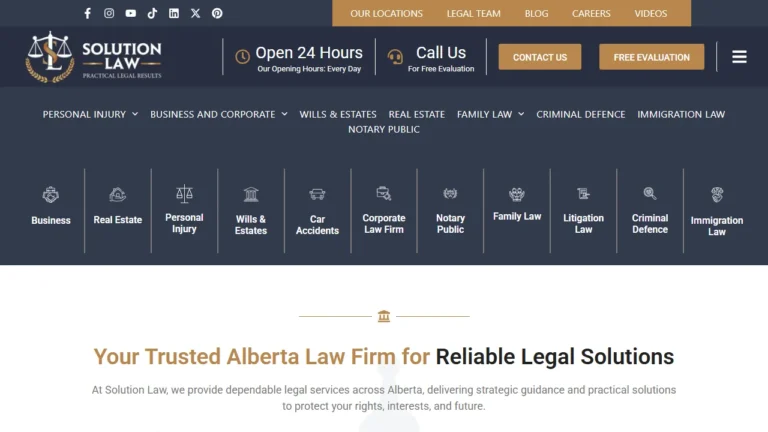Image resolution: width=768 pixels, height=432 pixels.
Task: Open the Wills & Estates tile label
Action: pyautogui.click(x=251, y=225)
